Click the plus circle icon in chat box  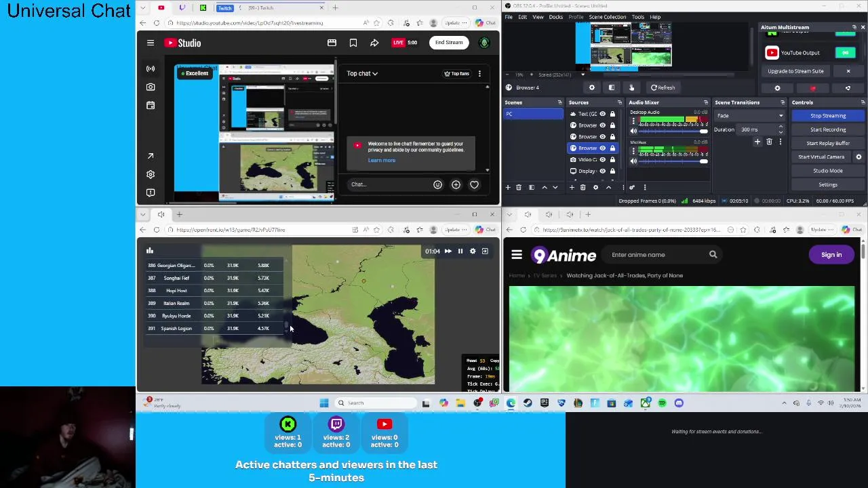456,184
